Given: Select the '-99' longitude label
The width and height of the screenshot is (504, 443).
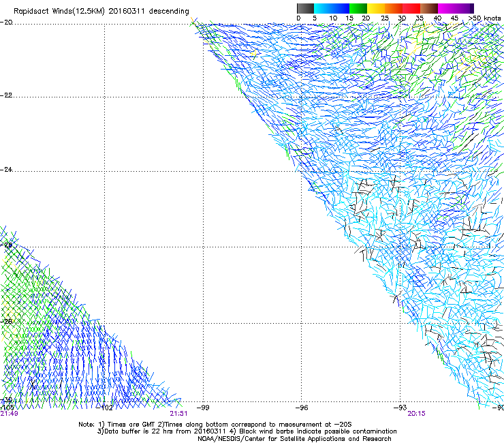Looking at the screenshot, I should point(203,408).
